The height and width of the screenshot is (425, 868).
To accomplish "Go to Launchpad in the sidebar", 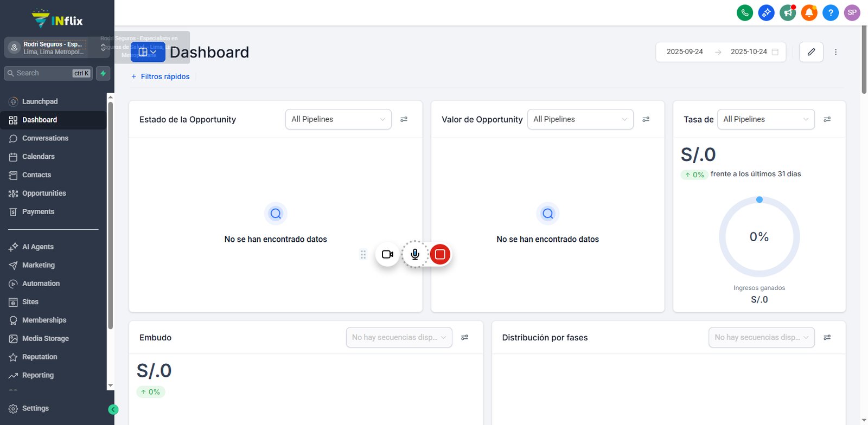I will tap(53, 101).
